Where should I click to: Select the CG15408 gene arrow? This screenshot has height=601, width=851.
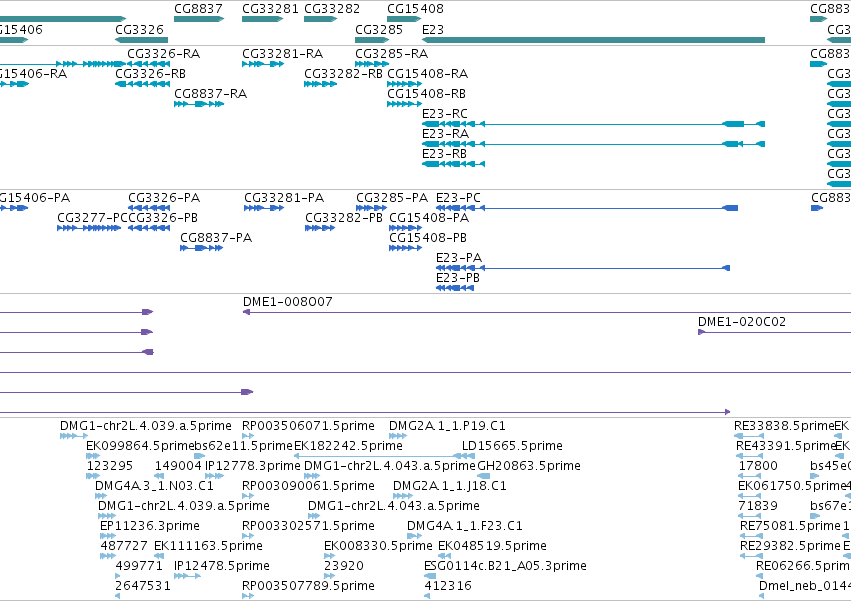point(404,19)
